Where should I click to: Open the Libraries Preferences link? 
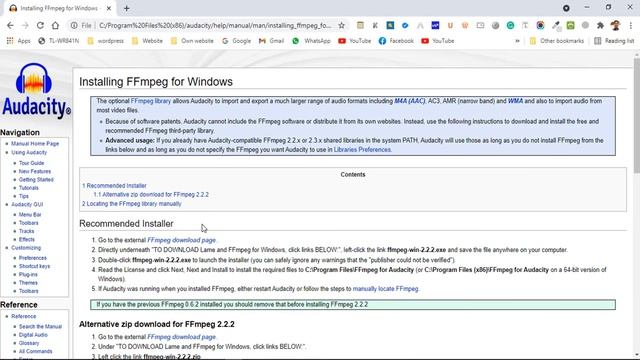362,150
